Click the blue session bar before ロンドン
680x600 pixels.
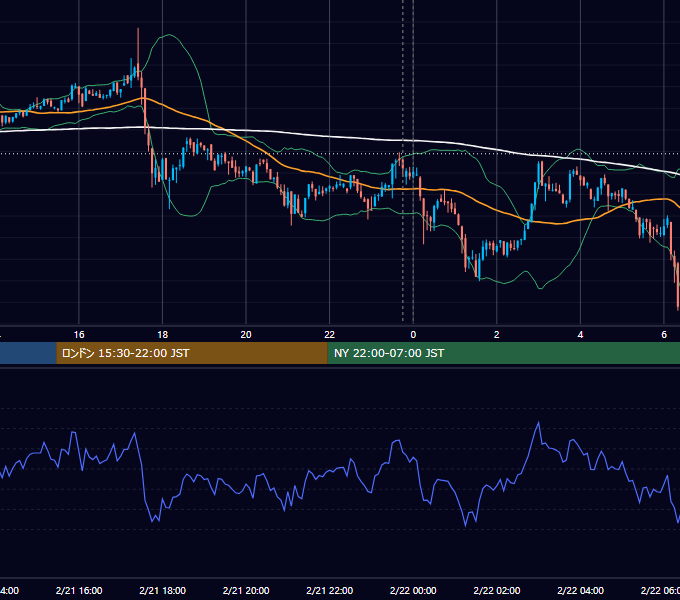pyautogui.click(x=28, y=353)
